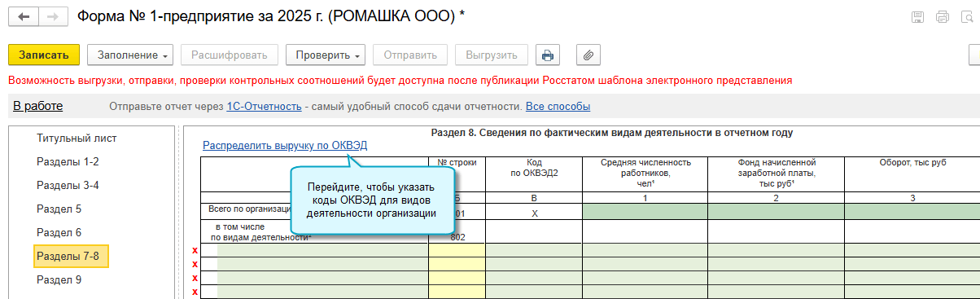Expand the Проверить dropdown
Screen dimensions: 980x299
tap(325, 55)
